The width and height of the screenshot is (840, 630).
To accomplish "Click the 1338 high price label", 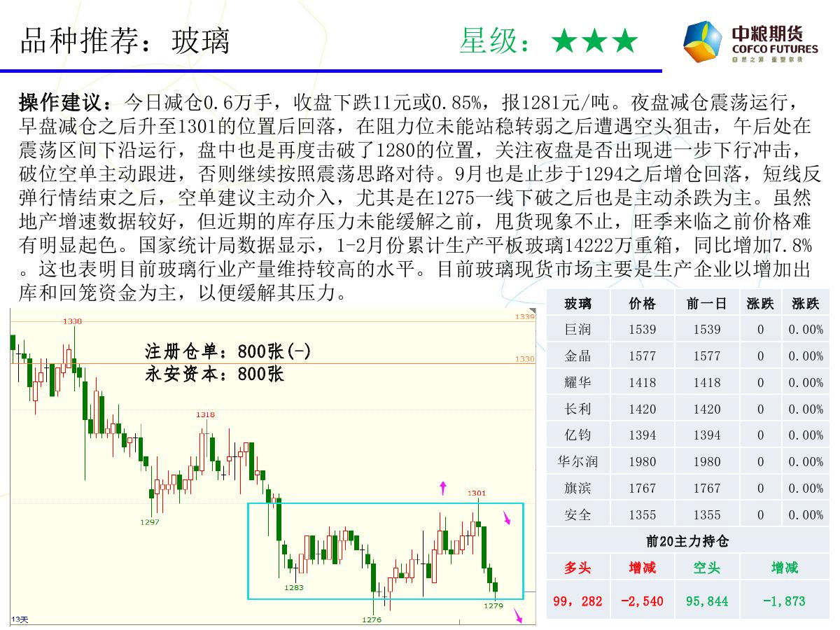I will [x=72, y=321].
